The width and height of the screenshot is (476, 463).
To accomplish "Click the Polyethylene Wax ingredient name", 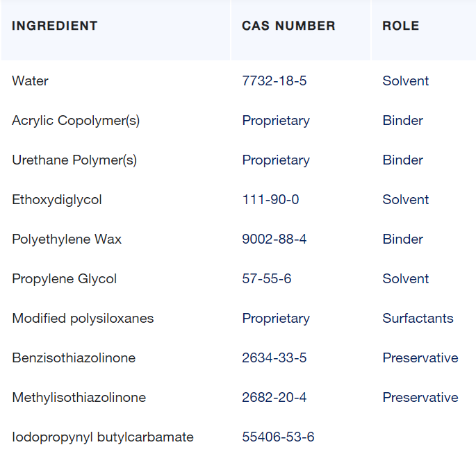I will point(67,239).
